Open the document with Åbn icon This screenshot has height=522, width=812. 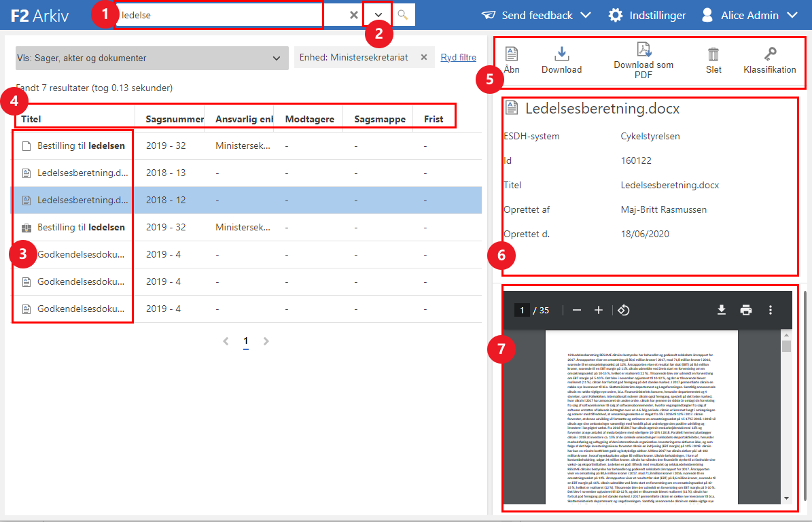tap(512, 58)
